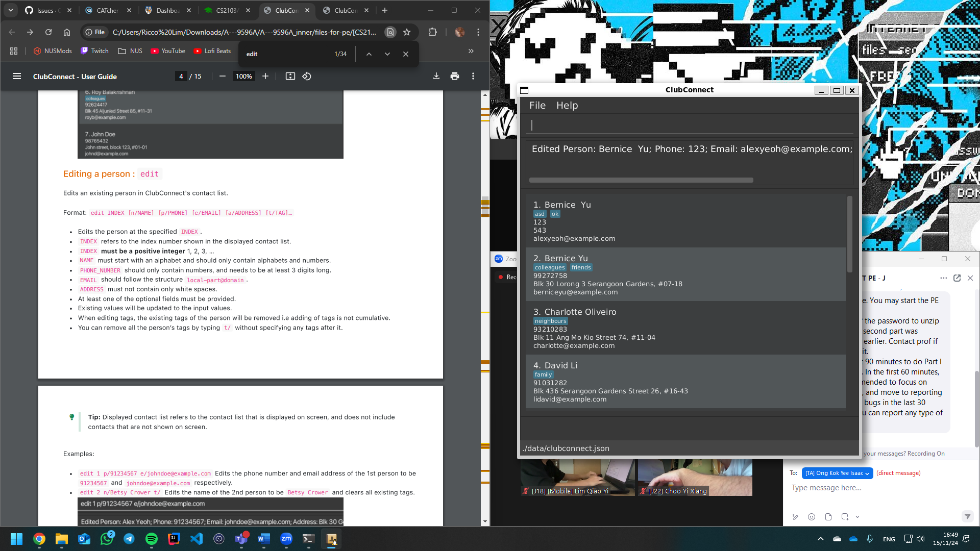This screenshot has width=980, height=551.
Task: Bookmark this page with star icon
Action: point(407,32)
